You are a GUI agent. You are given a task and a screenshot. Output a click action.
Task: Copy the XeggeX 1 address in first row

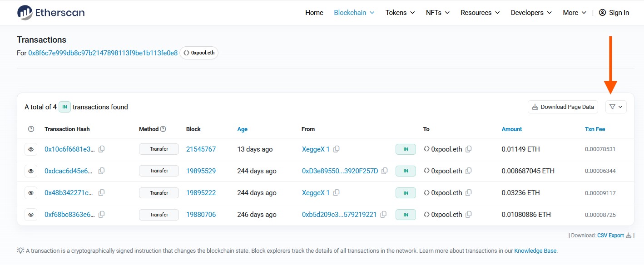coord(337,149)
